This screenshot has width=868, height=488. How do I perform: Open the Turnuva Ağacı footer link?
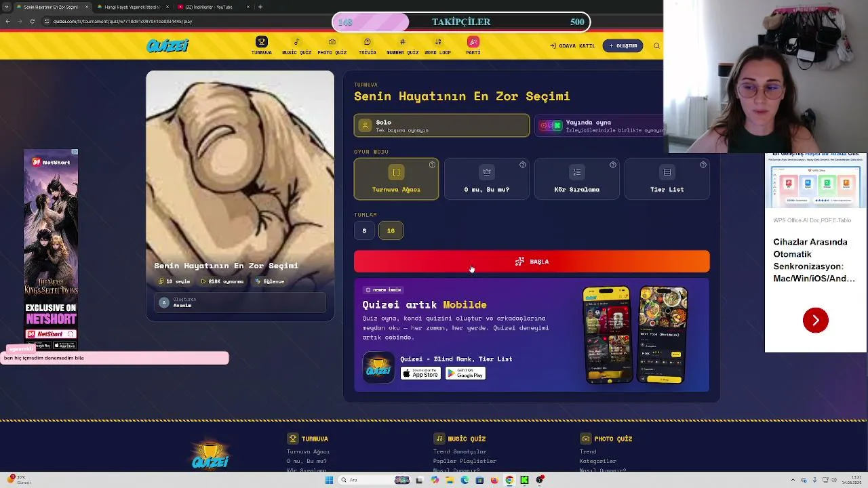coord(308,451)
